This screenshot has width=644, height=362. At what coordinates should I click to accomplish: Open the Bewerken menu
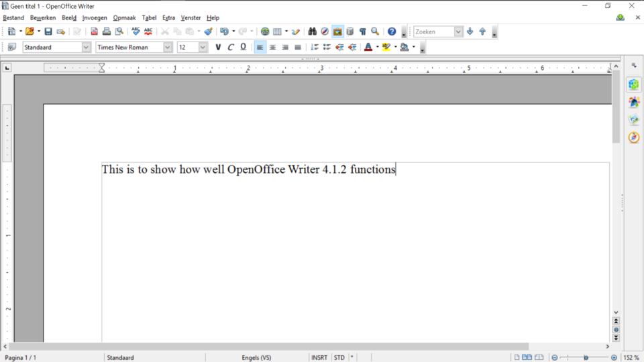pos(43,17)
